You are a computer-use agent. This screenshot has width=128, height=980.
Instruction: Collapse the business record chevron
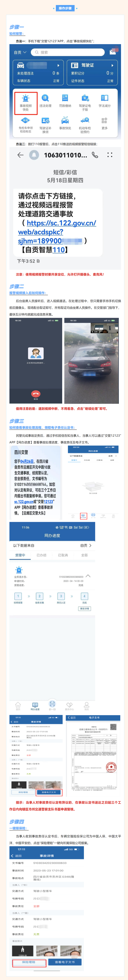point(88,576)
